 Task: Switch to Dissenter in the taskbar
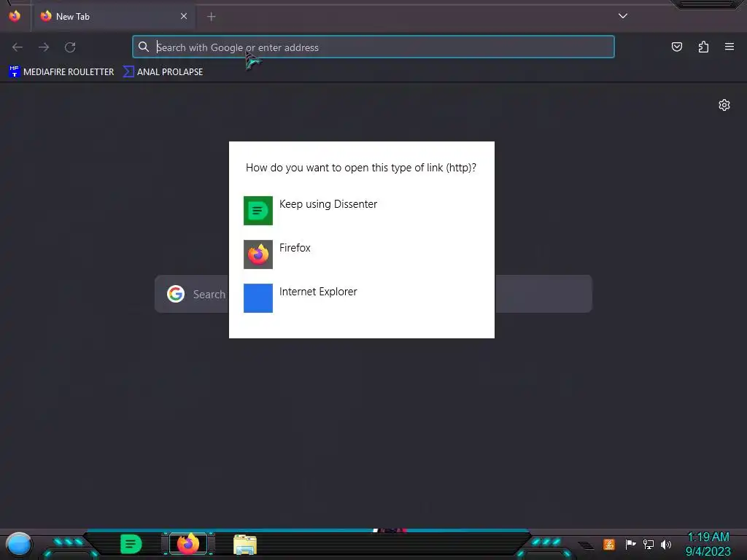click(131, 544)
